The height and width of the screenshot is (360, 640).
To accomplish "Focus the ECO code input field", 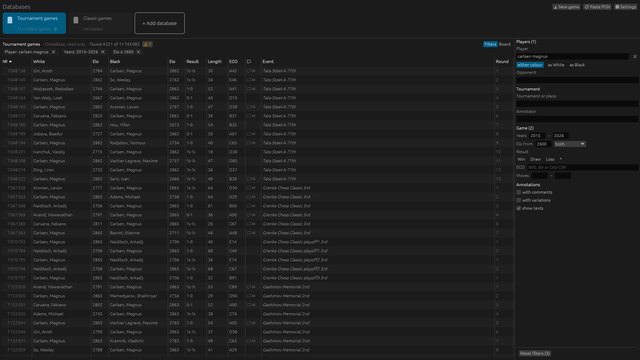I will coord(582,167).
